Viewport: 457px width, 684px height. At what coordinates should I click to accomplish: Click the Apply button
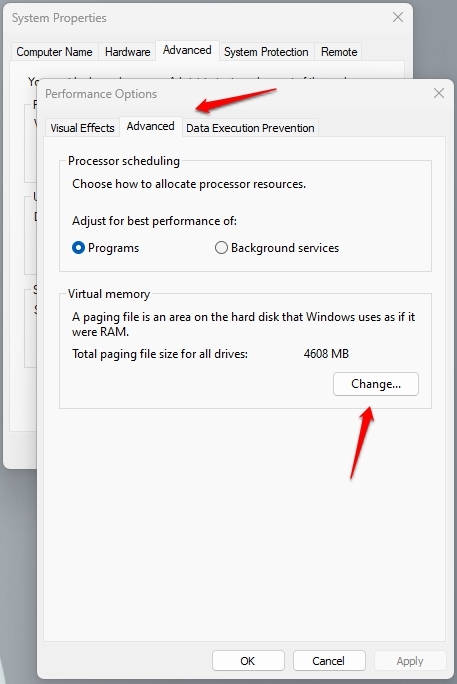click(x=410, y=660)
